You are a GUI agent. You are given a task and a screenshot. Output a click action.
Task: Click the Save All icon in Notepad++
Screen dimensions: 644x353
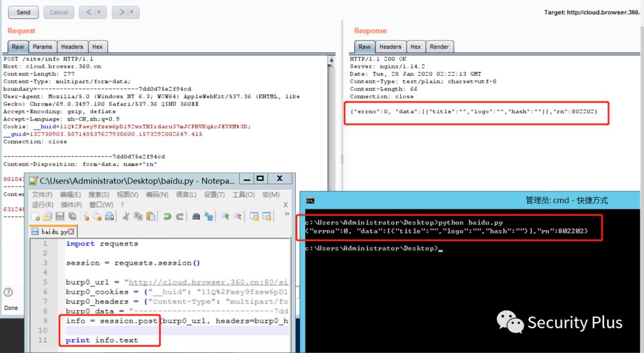[72, 216]
